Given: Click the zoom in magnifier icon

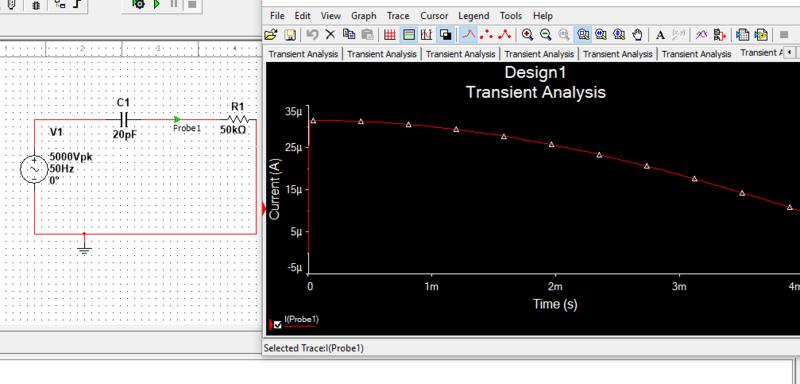Looking at the screenshot, I should pos(528,35).
